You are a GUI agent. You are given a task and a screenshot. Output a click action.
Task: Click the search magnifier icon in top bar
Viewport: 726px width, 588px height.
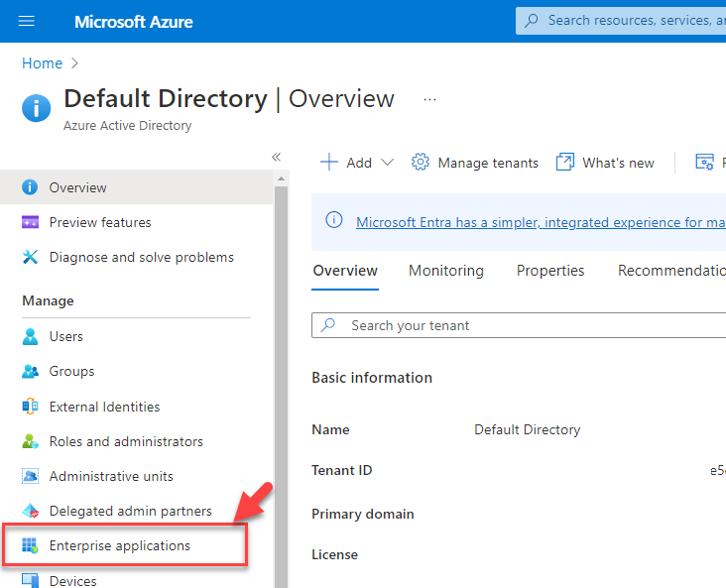coord(532,21)
